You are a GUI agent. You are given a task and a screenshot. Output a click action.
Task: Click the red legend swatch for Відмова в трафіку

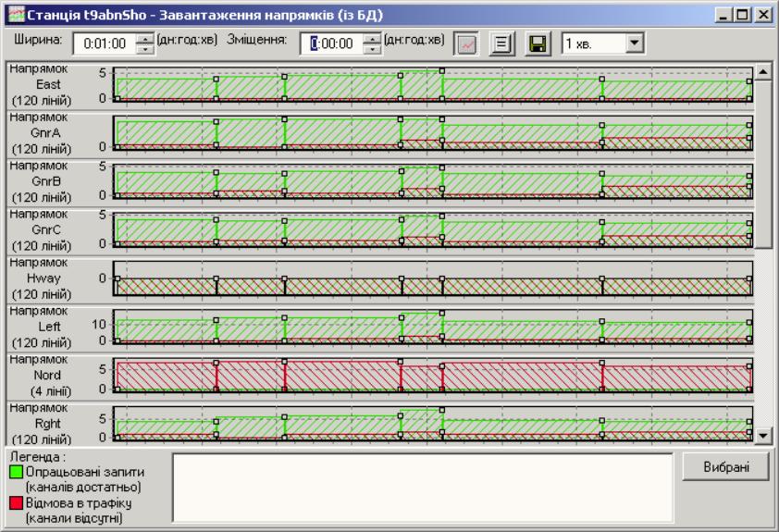click(16, 502)
